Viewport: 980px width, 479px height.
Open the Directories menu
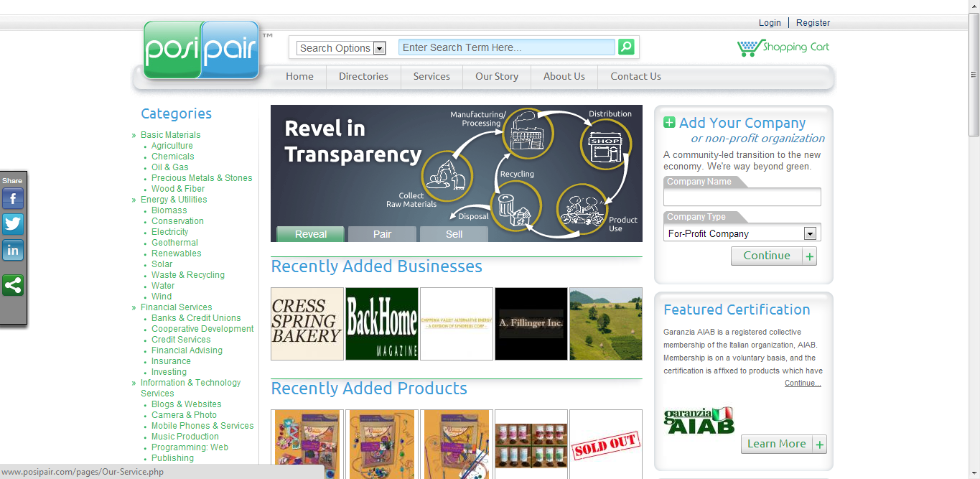[x=363, y=76]
